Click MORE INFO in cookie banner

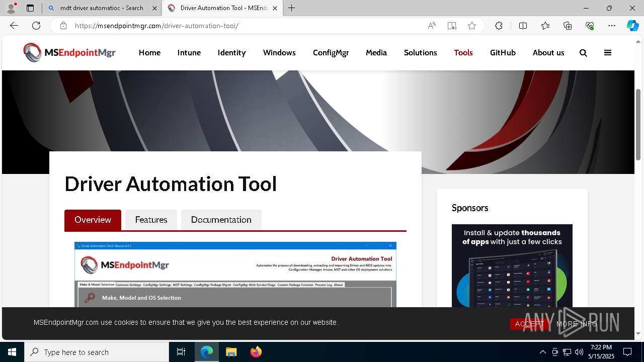pyautogui.click(x=577, y=324)
